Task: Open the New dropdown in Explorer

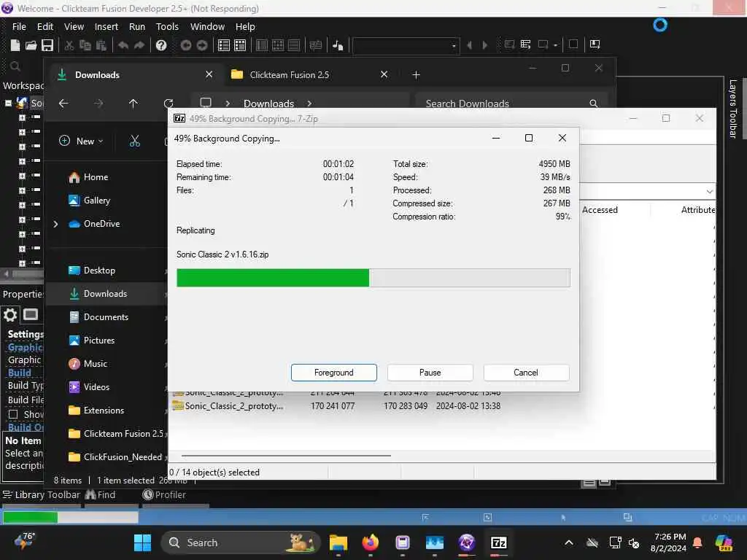Action: [x=81, y=141]
